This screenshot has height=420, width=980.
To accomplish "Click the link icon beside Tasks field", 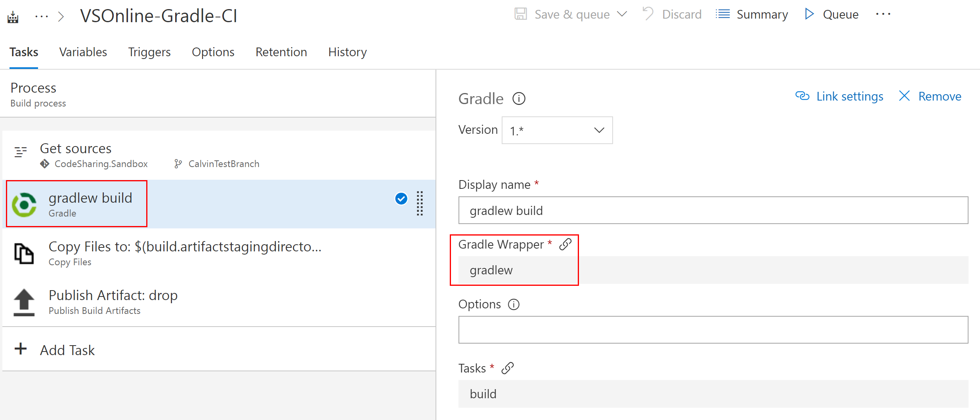I will click(x=508, y=368).
